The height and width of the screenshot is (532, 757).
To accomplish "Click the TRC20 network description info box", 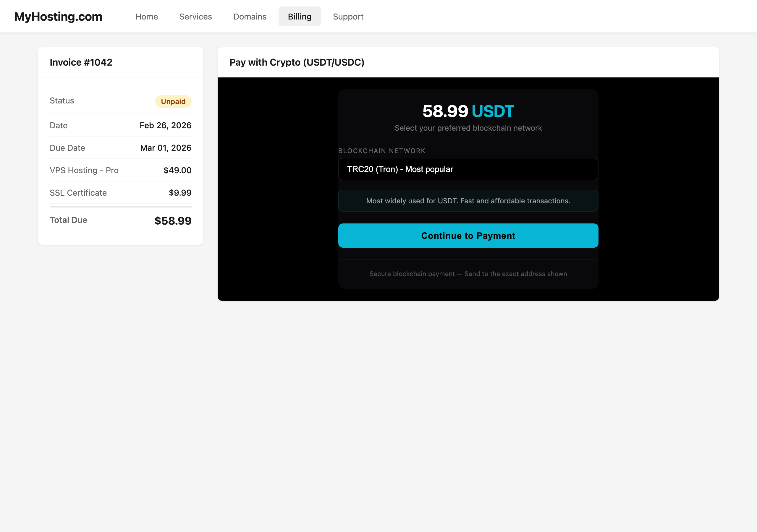I will [x=468, y=201].
